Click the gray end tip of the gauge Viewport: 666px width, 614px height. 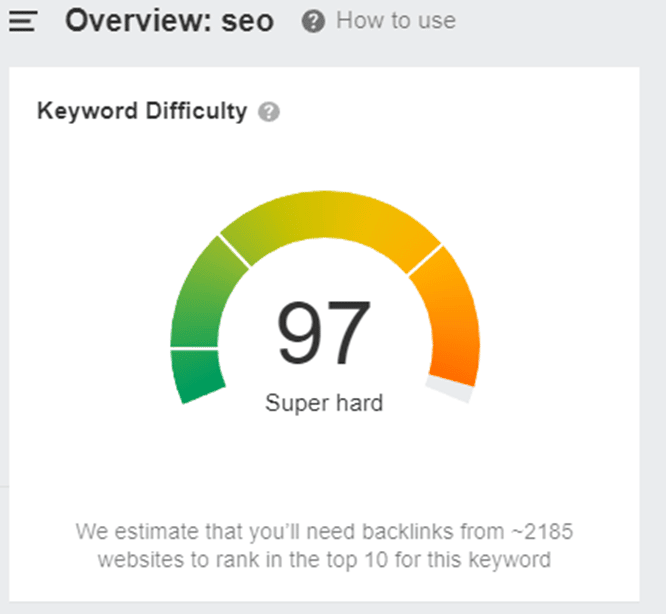(x=448, y=389)
